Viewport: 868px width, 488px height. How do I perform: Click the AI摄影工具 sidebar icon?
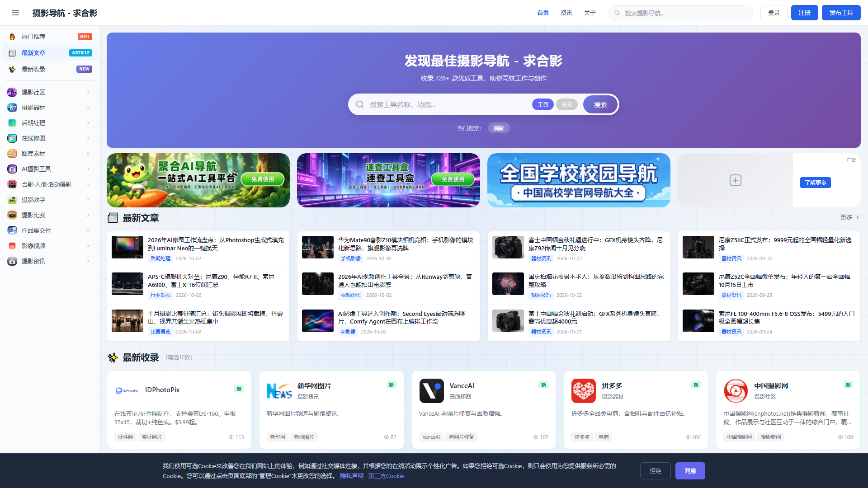pyautogui.click(x=12, y=169)
